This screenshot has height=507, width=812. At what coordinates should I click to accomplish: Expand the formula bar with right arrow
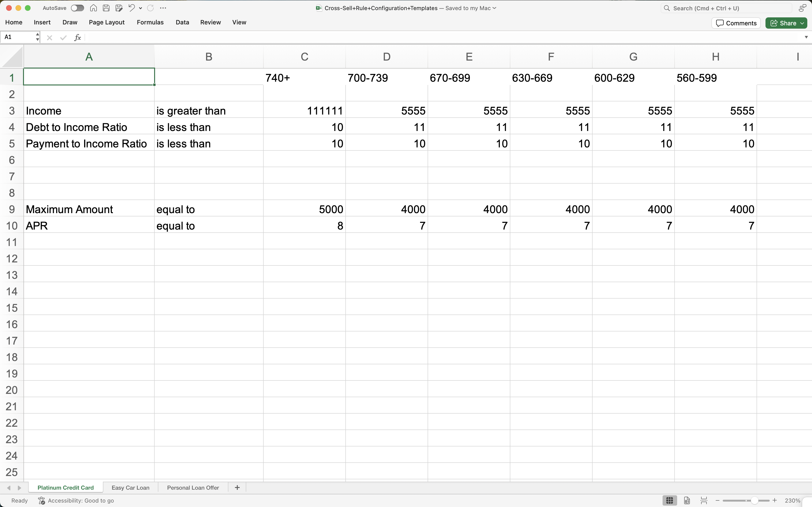tap(806, 37)
